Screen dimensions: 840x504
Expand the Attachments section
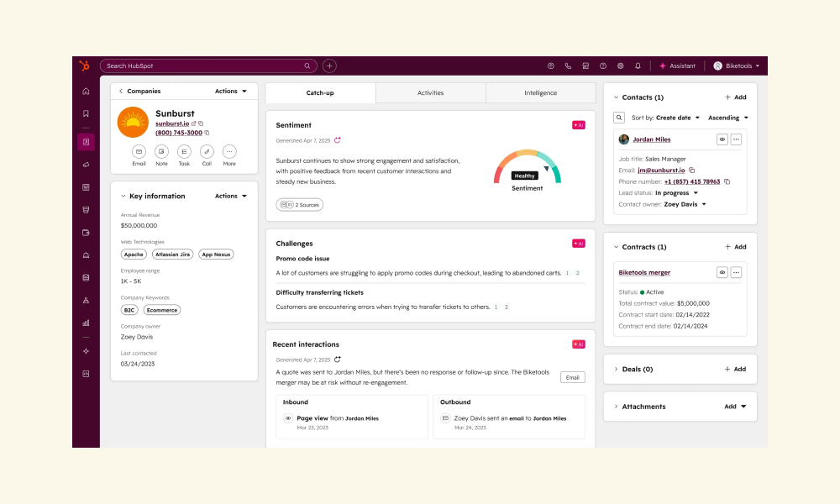pos(616,407)
